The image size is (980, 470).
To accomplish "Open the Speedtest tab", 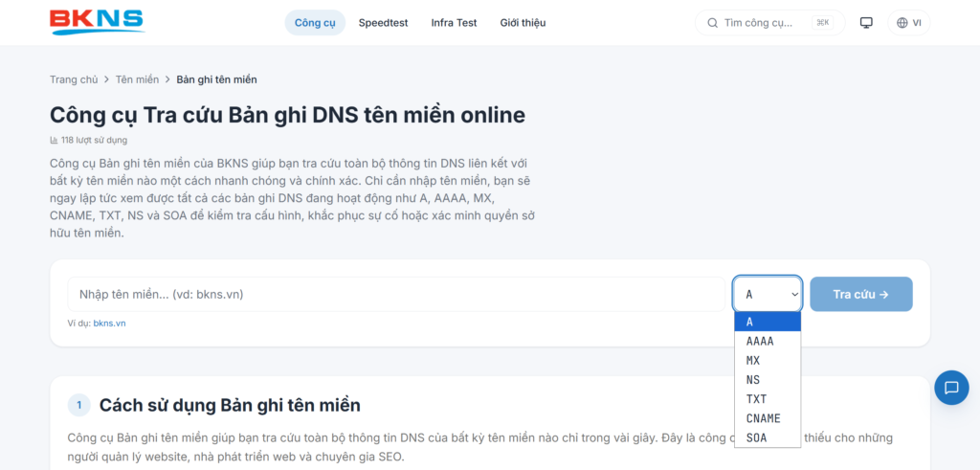I will [x=383, y=23].
